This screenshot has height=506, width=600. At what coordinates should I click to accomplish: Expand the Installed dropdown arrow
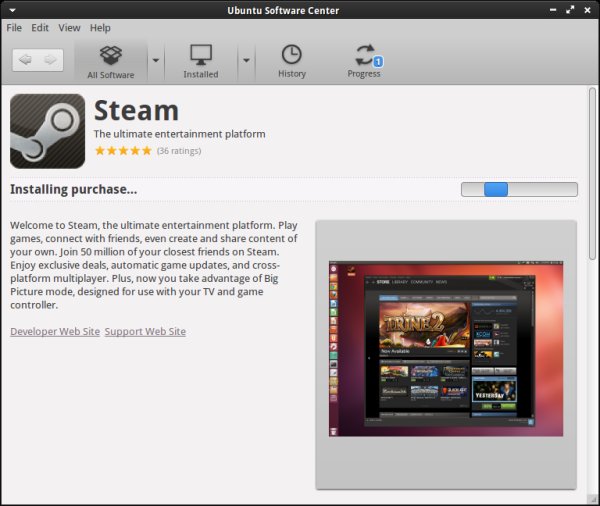pos(246,60)
